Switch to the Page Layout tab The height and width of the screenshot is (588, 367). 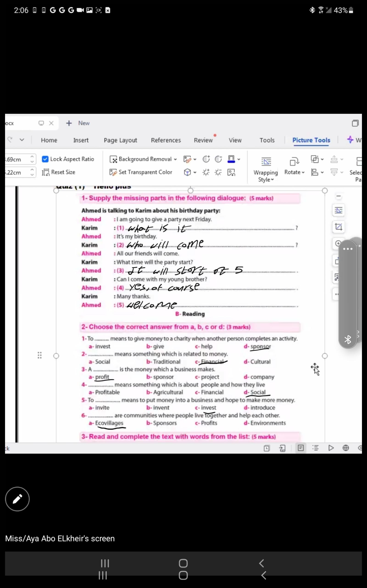(x=120, y=140)
